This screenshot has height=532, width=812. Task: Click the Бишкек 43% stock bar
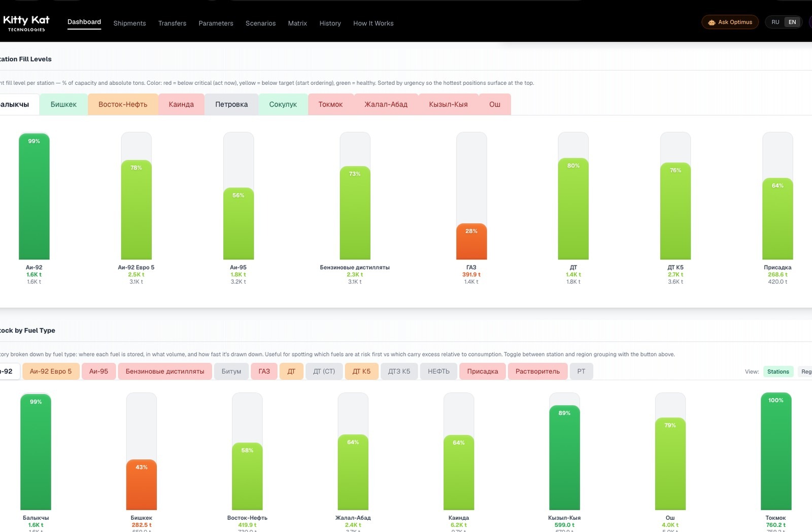click(142, 485)
